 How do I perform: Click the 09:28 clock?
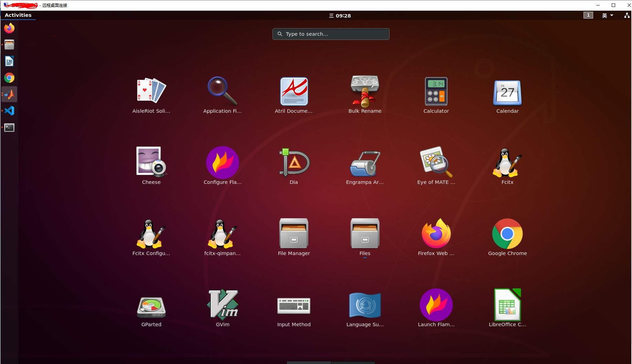[x=340, y=15]
